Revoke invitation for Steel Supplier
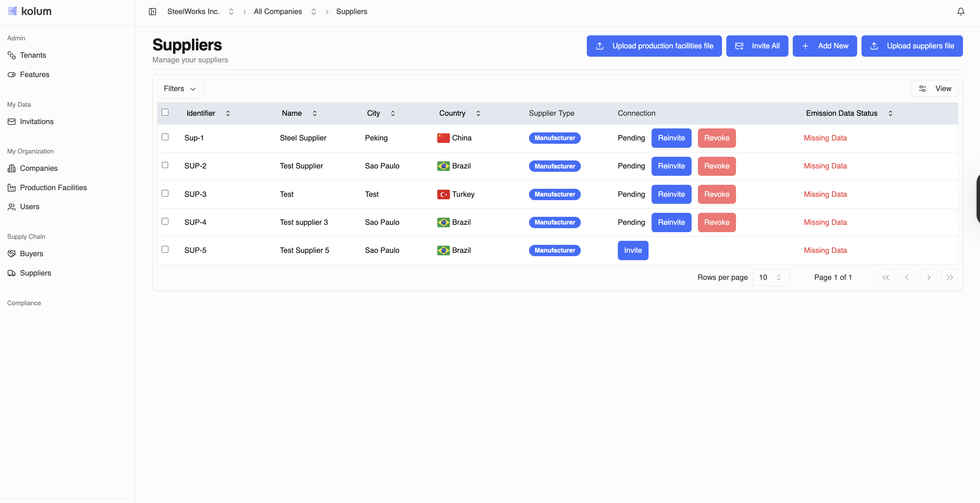980x503 pixels. click(x=716, y=138)
